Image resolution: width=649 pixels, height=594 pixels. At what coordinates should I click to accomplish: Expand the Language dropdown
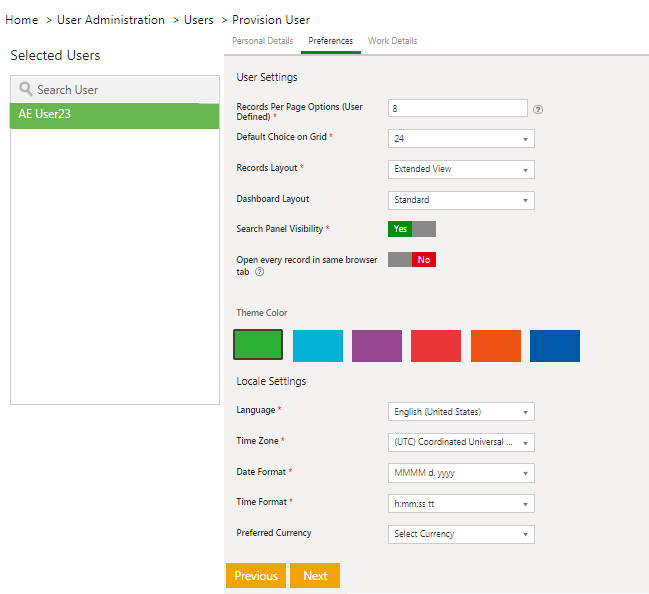(x=461, y=411)
